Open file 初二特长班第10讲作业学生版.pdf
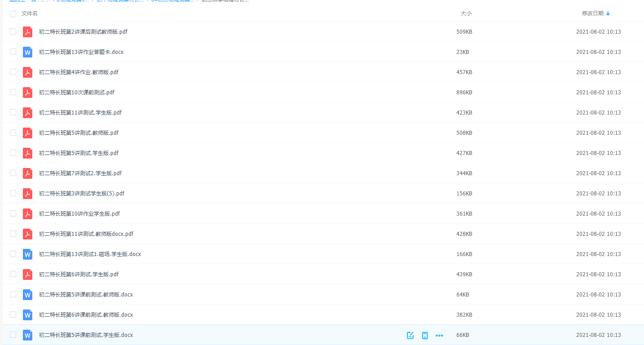 click(x=79, y=214)
